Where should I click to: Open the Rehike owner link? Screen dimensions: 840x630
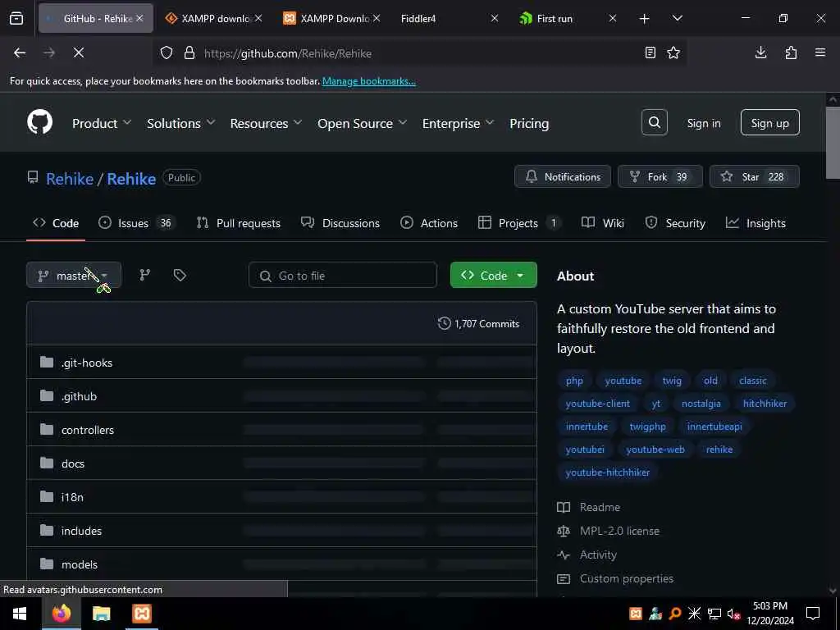70,178
